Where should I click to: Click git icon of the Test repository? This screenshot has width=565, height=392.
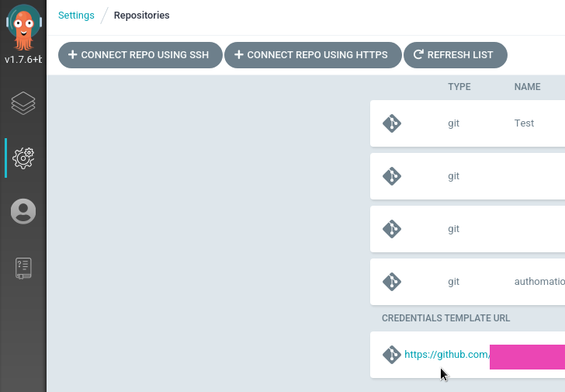(392, 123)
